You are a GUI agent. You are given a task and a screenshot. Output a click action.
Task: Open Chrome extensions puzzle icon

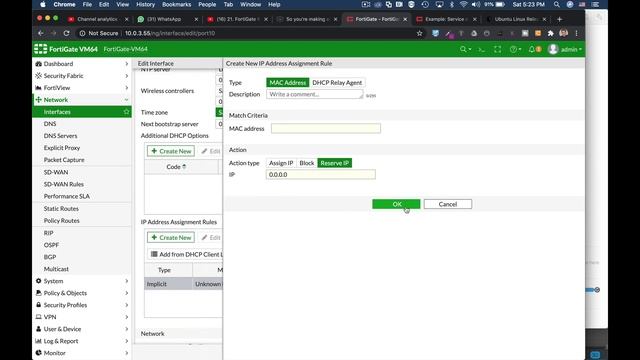(x=550, y=33)
